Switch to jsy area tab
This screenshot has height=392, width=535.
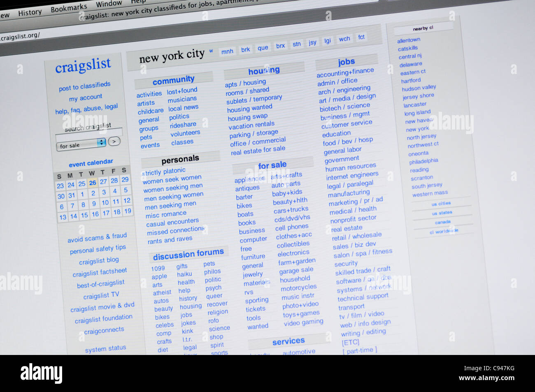coord(313,42)
